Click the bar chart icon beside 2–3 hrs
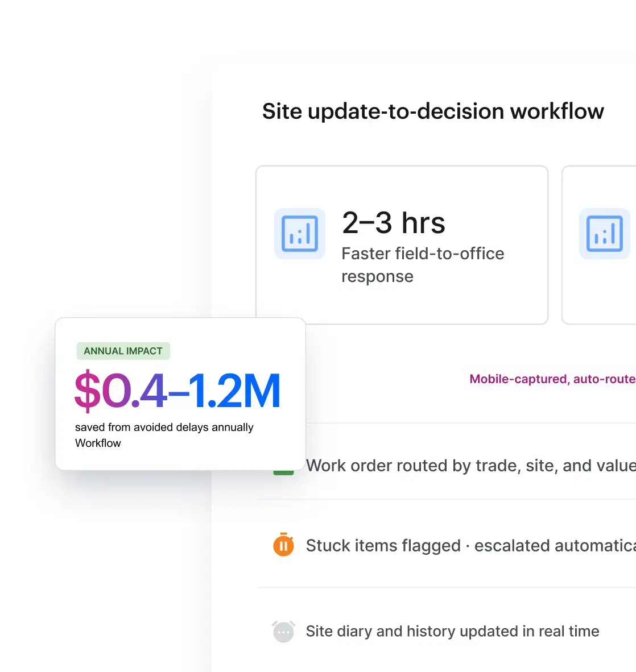The width and height of the screenshot is (636, 672). point(299,234)
